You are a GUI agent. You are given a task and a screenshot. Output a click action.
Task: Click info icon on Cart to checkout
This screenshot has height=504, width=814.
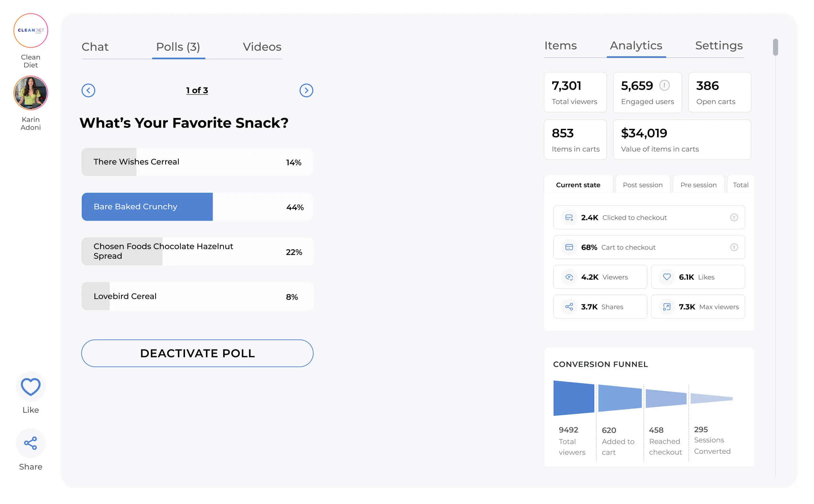click(x=734, y=247)
